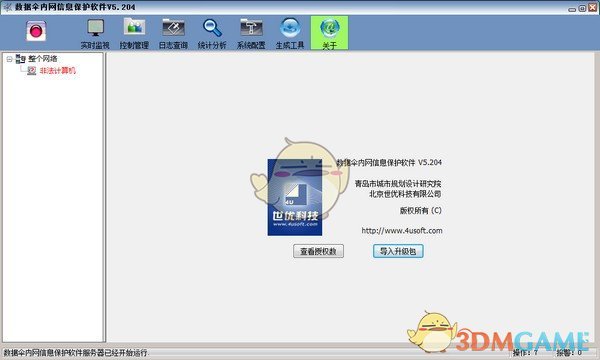Image resolution: width=600 pixels, height=360 pixels.
Task: Click the software name V5.204 label
Action: coord(389,162)
